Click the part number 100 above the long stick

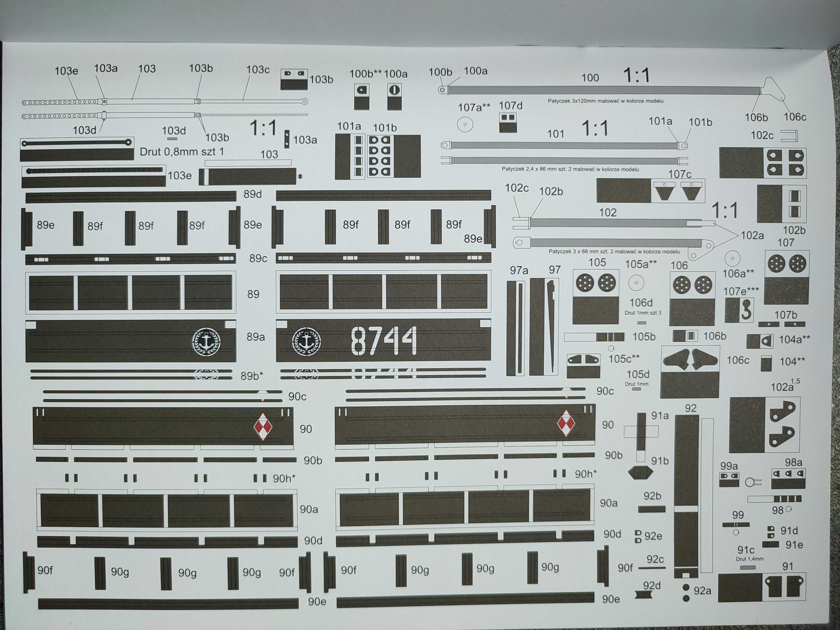tap(590, 78)
